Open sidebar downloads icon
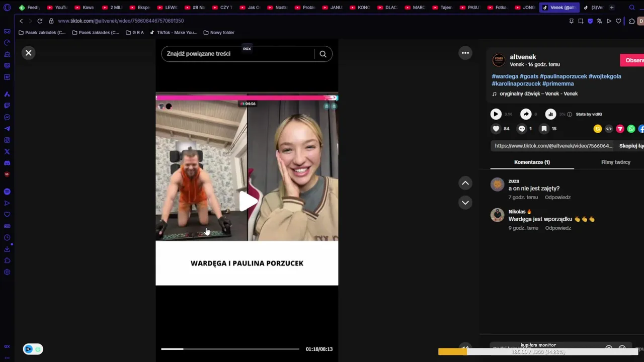 pyautogui.click(x=7, y=249)
